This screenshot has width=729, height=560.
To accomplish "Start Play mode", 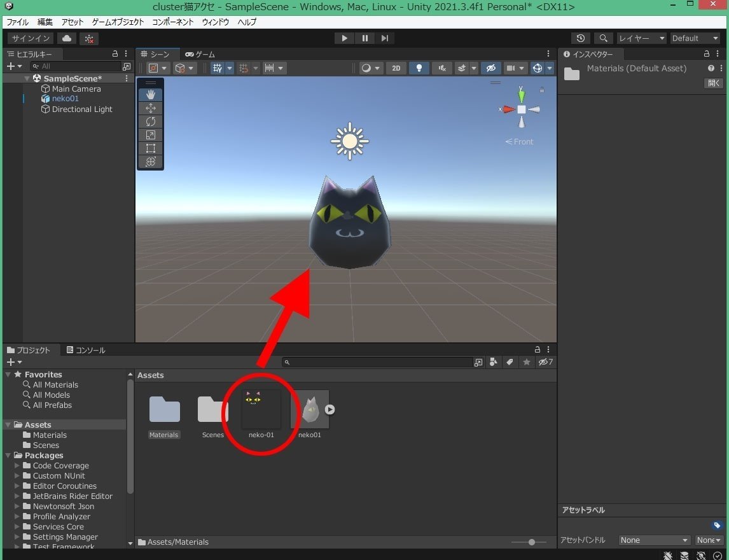I will (x=345, y=38).
